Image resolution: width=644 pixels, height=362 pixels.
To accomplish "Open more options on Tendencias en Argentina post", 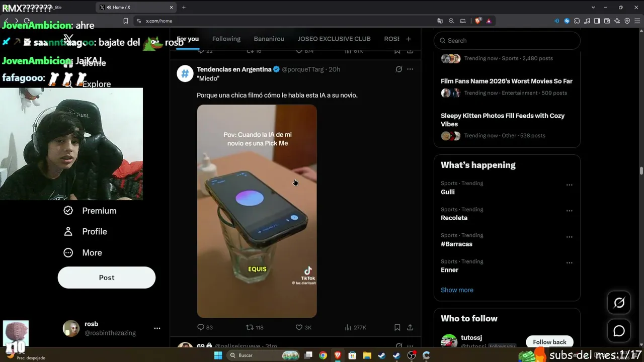I will (x=410, y=69).
